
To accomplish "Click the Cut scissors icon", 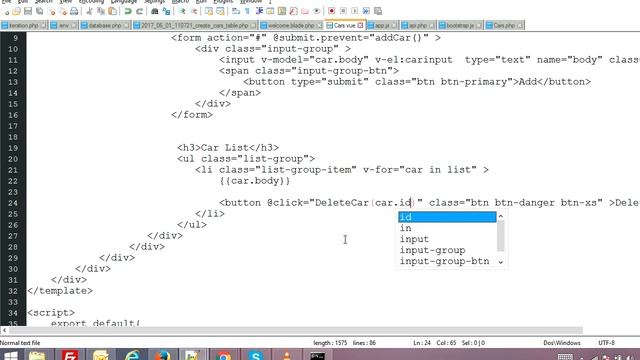I will 89,11.
